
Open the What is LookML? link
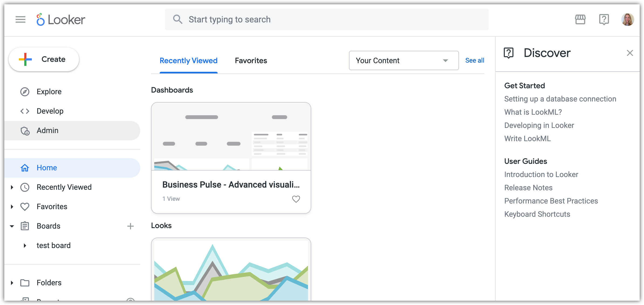point(533,112)
